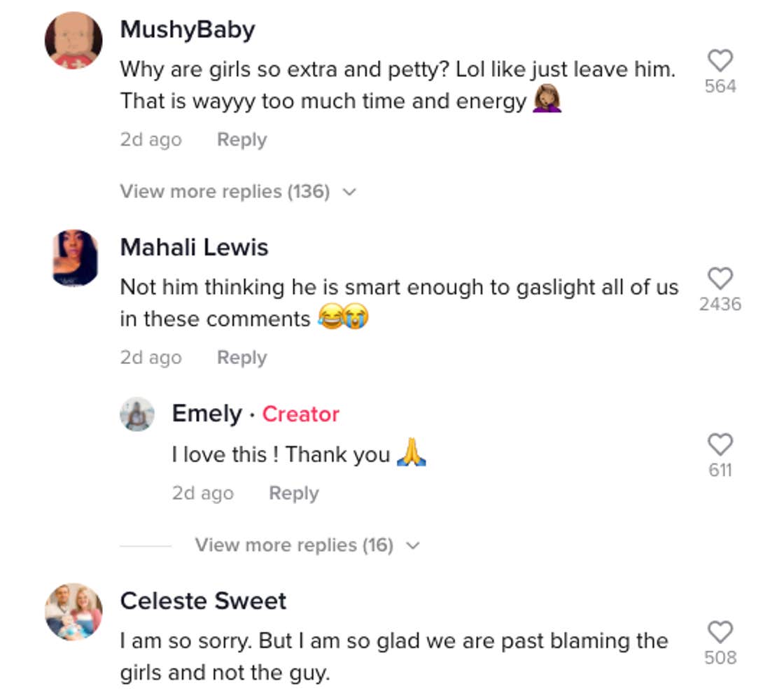Like Mahali Lewis's gaslight comment

click(720, 279)
